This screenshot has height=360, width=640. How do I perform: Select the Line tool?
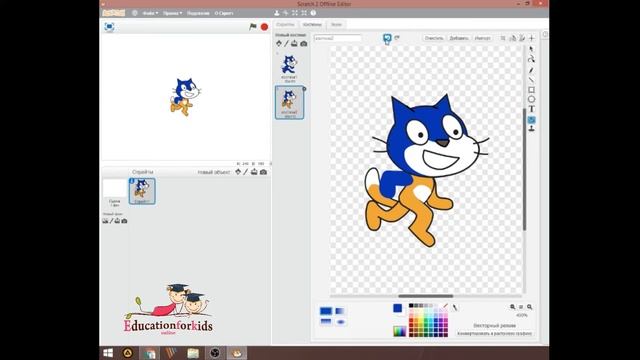[531, 80]
